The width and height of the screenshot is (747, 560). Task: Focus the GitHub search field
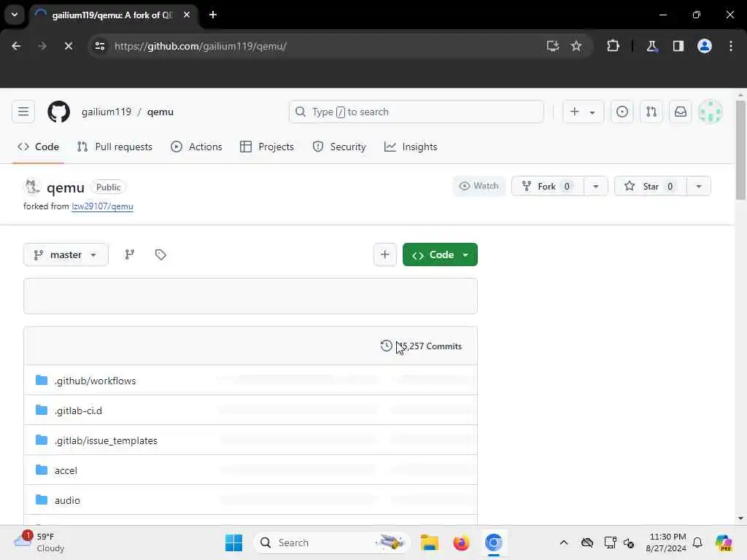tap(417, 112)
